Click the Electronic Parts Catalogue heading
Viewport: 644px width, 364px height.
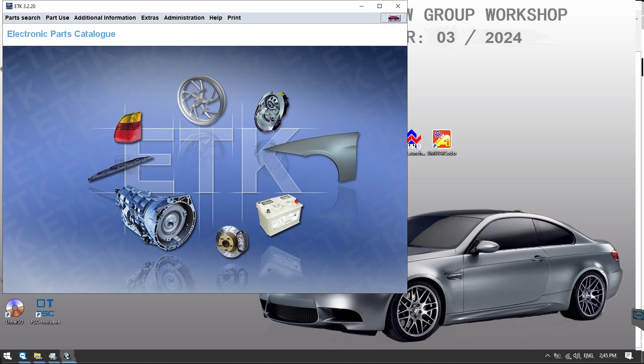pyautogui.click(x=60, y=34)
